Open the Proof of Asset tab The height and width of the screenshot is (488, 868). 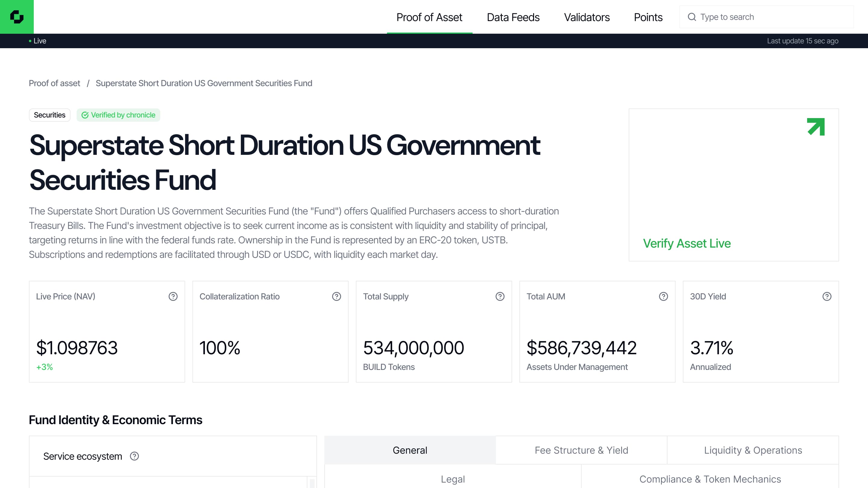(429, 17)
